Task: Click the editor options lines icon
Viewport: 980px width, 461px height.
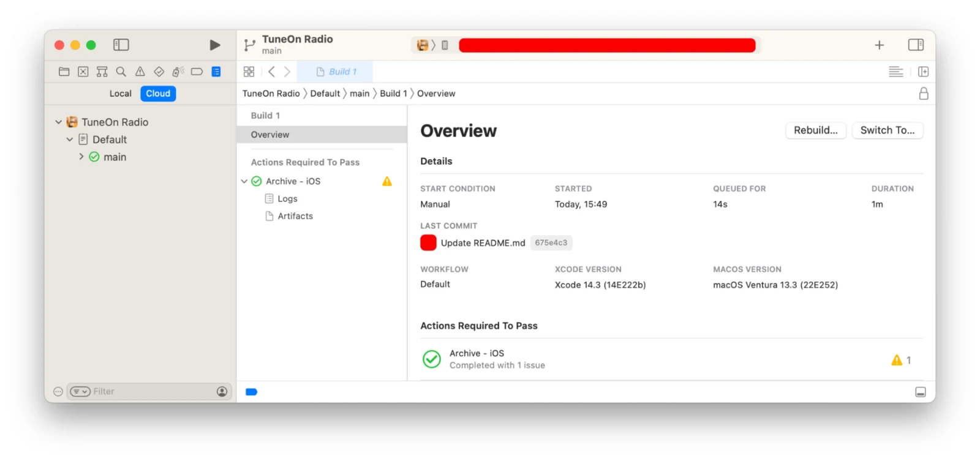Action: 896,72
